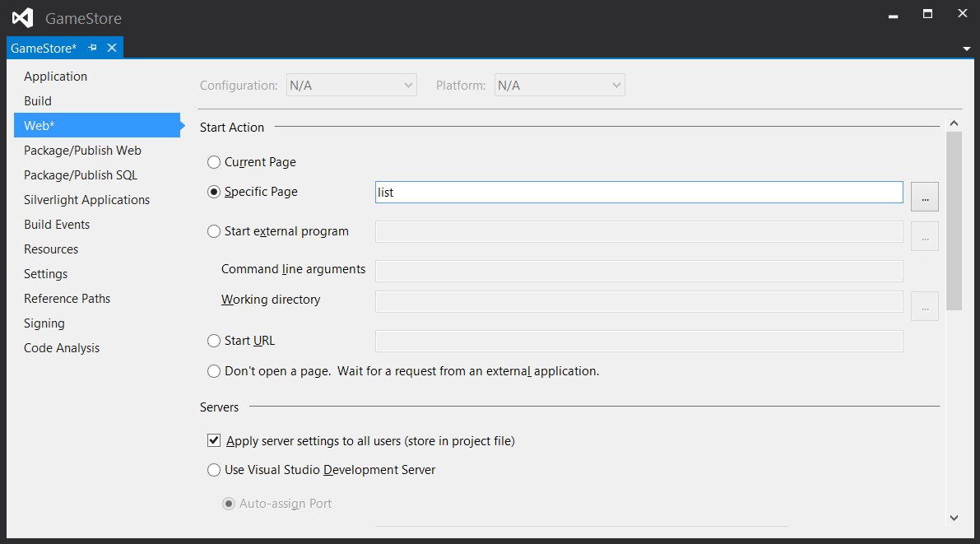Choose Start external program option
This screenshot has height=544, width=980.
click(214, 231)
